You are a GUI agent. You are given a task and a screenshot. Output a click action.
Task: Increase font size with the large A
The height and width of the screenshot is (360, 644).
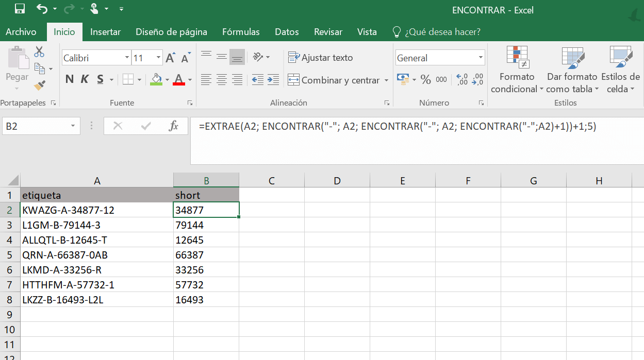tap(170, 58)
